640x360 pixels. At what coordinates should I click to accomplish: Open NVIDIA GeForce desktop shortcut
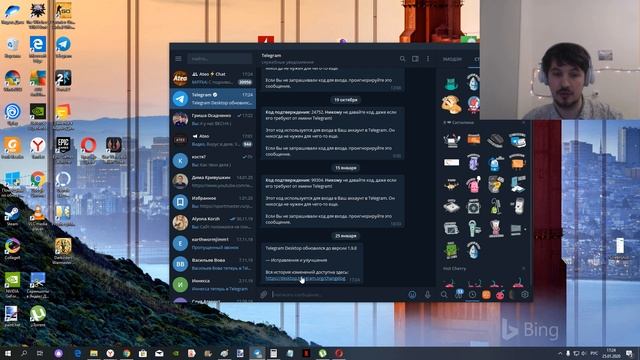pos(12,284)
